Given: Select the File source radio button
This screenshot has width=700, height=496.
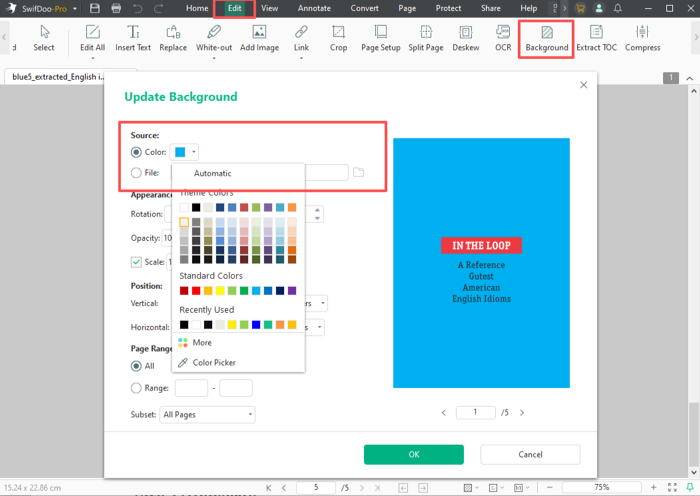Looking at the screenshot, I should pos(136,173).
